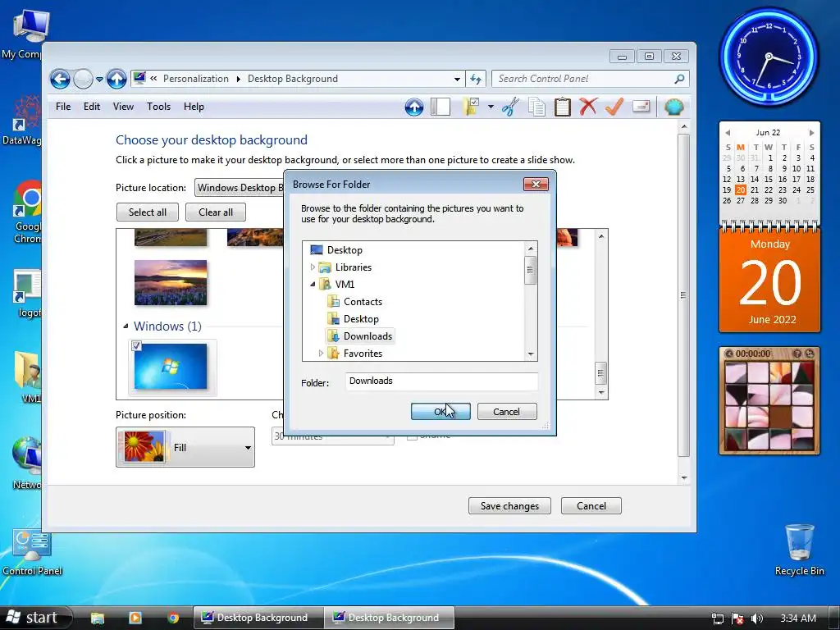Click the Cut scissors icon

[510, 107]
